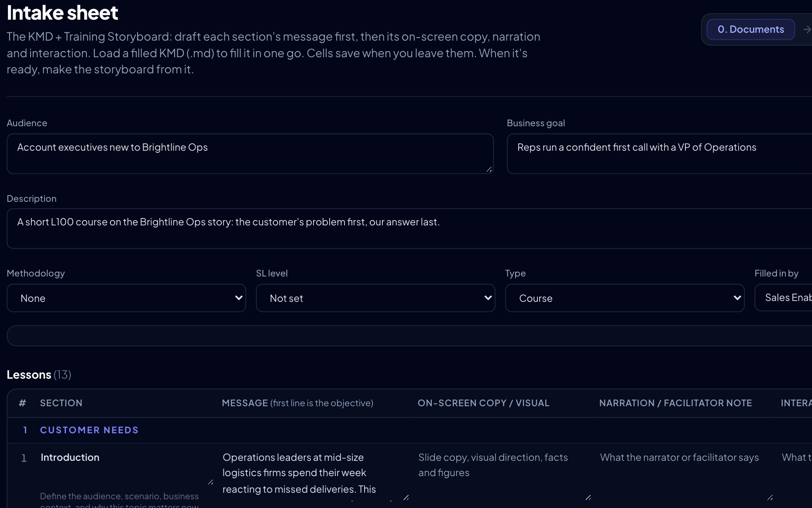Focus the Business goal field

point(659,154)
